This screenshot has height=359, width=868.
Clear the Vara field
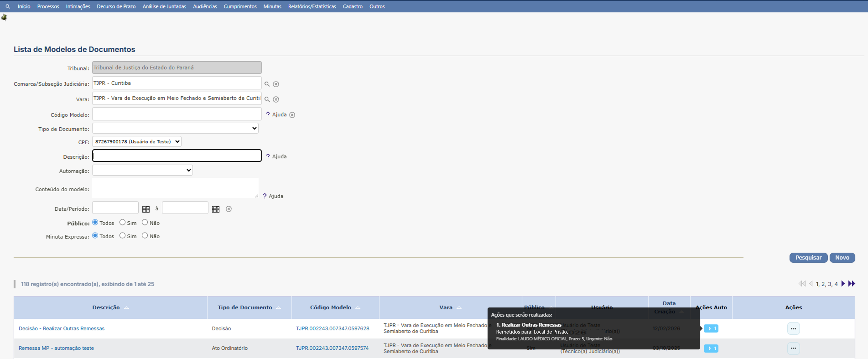tap(276, 99)
